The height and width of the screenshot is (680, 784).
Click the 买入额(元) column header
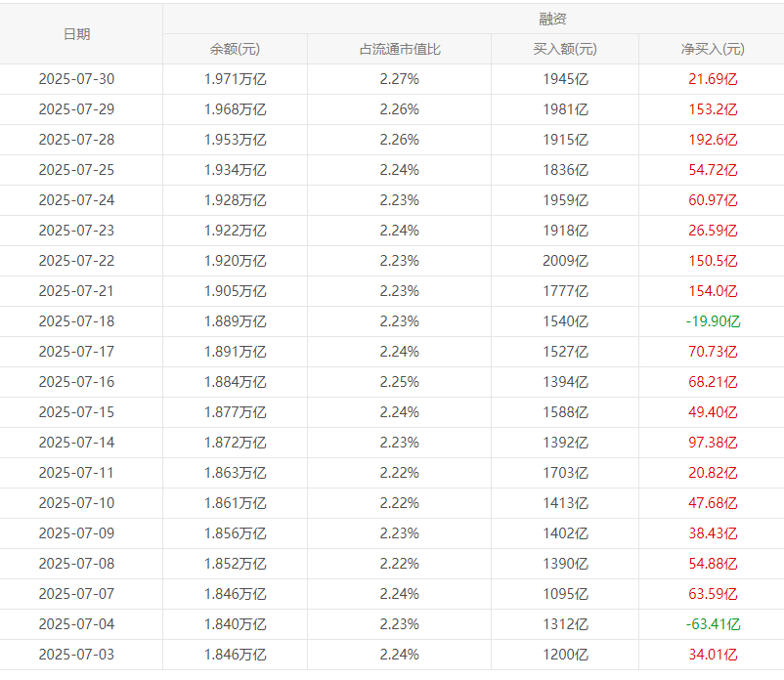[565, 49]
